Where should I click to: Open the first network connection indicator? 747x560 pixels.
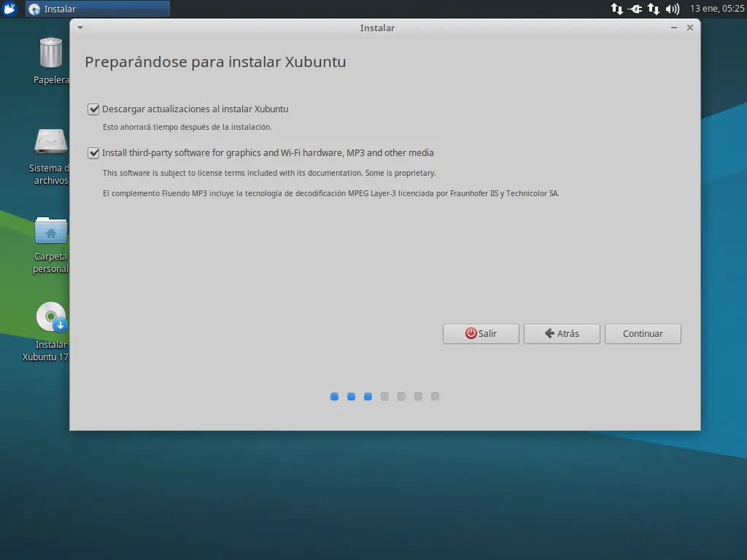coord(617,9)
